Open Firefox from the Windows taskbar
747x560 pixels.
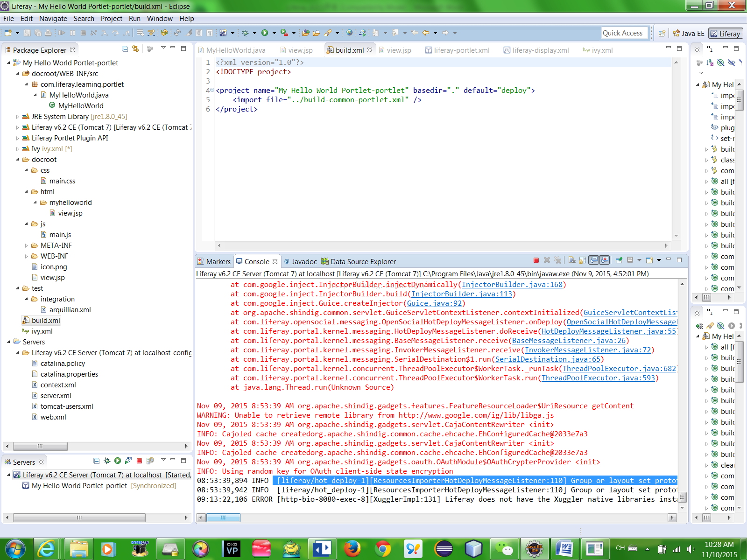coord(352,549)
